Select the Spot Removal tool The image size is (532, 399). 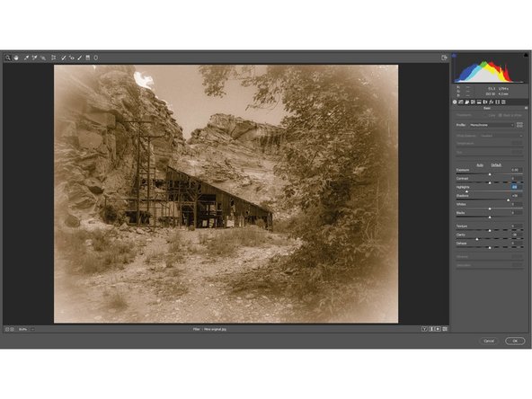pos(63,58)
